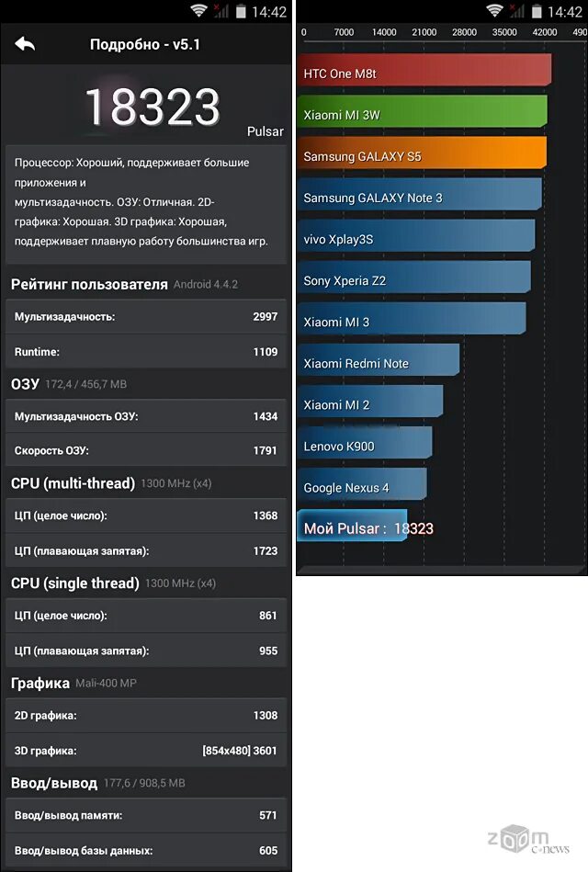Select the Google Nexus 4 bar
This screenshot has width=588, height=872.
(362, 484)
